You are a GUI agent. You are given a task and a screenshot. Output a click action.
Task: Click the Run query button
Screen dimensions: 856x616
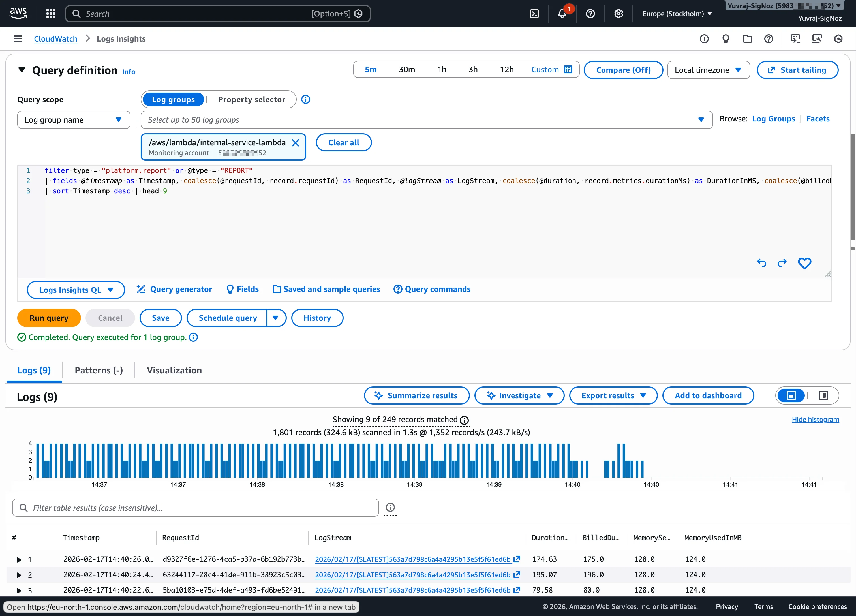tap(49, 318)
